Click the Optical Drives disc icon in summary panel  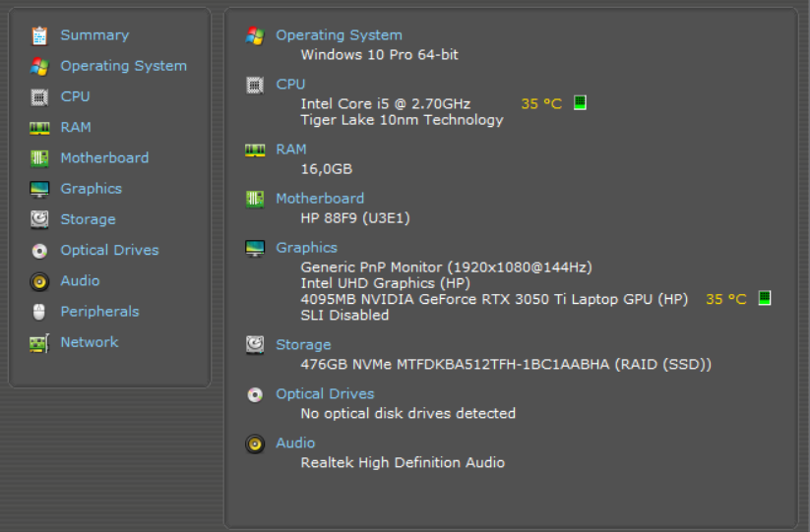click(x=255, y=394)
